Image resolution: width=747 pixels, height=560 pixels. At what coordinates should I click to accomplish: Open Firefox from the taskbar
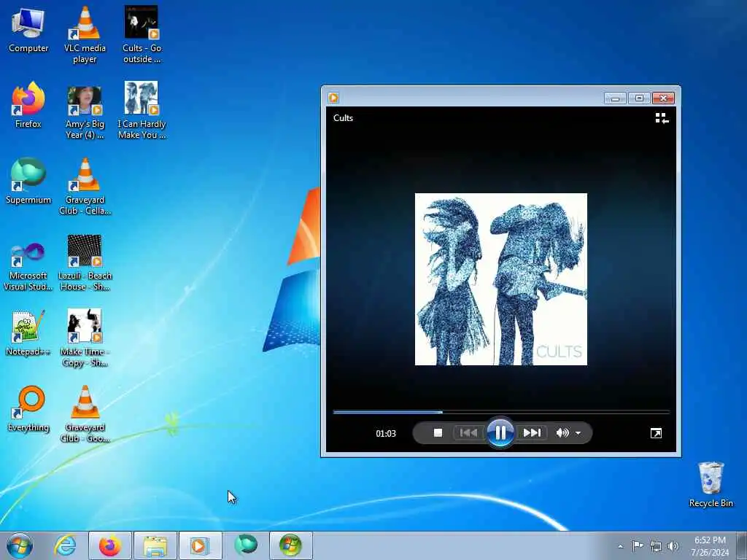110,545
